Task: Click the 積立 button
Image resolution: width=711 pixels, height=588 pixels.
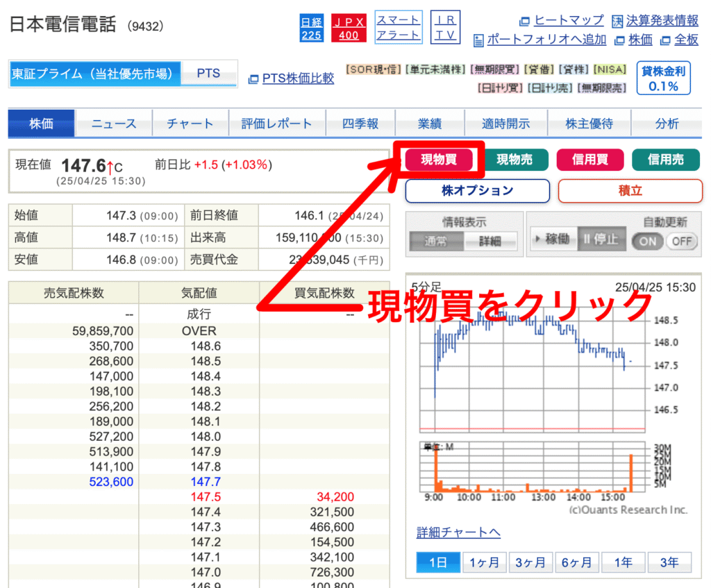Action: point(630,191)
